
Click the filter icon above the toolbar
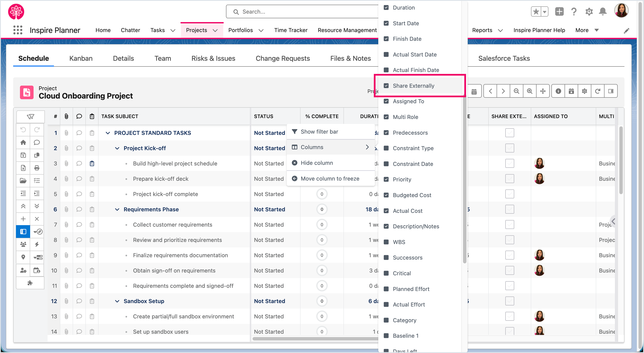[x=31, y=117]
